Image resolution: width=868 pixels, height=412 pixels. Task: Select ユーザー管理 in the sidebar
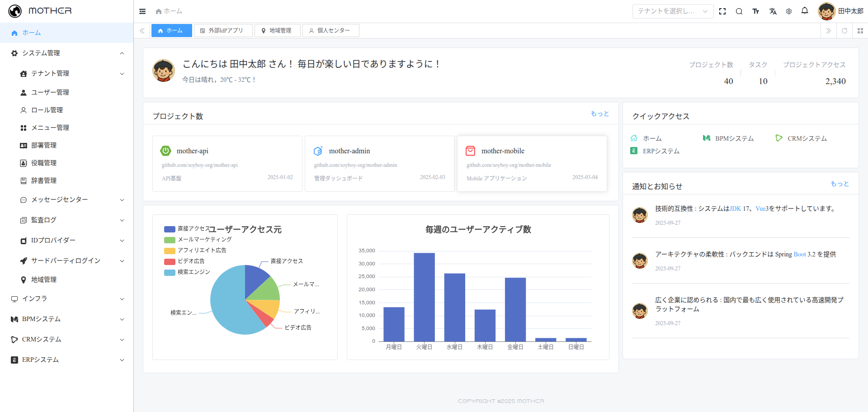pyautogui.click(x=50, y=92)
